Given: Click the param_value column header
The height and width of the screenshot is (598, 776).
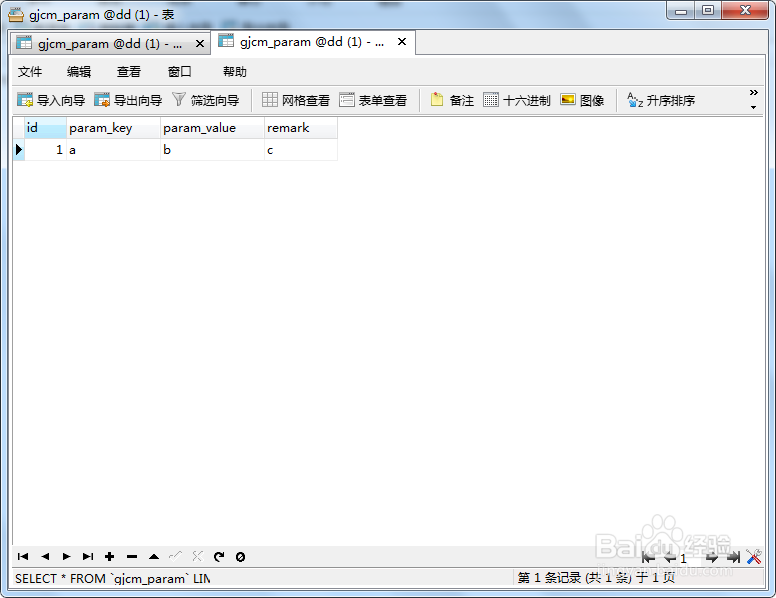Looking at the screenshot, I should 212,128.
